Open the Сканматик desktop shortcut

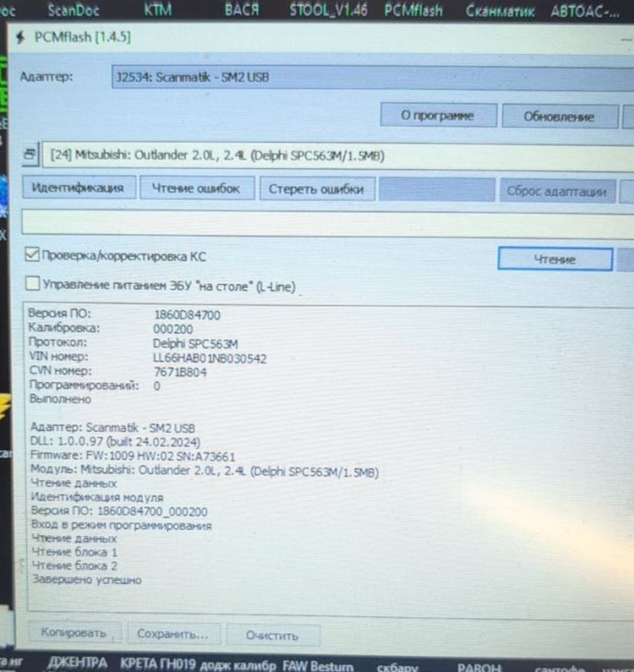pyautogui.click(x=500, y=11)
